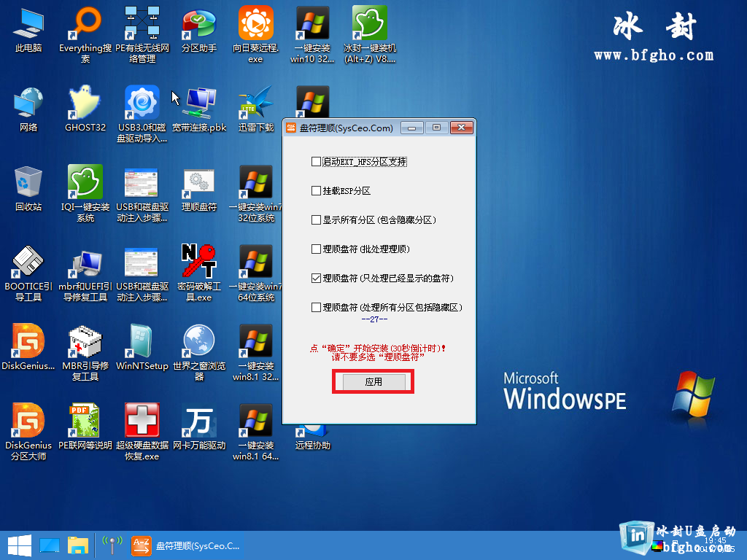Open PE有线无线网络管理 shortcut

[x=142, y=34]
